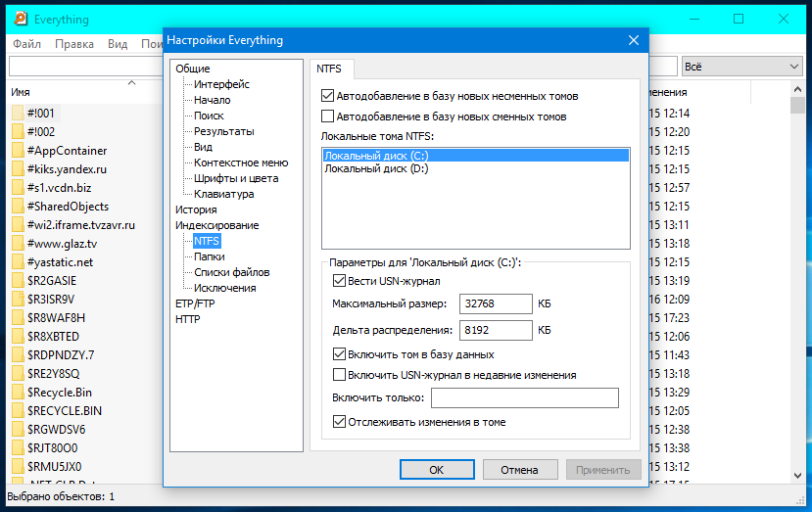Viewport: 812px width, 512px height.
Task: Select 'Локальный диск (D:)' in volume list
Action: click(475, 168)
